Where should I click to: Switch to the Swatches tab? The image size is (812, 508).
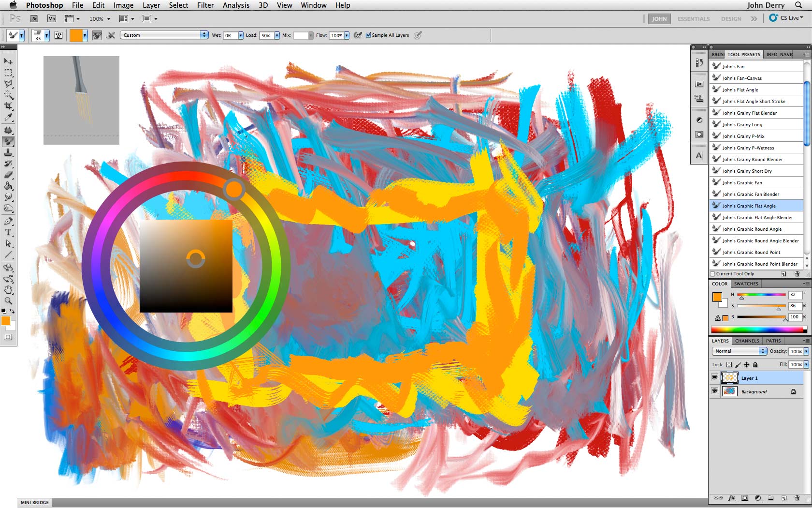coord(746,284)
